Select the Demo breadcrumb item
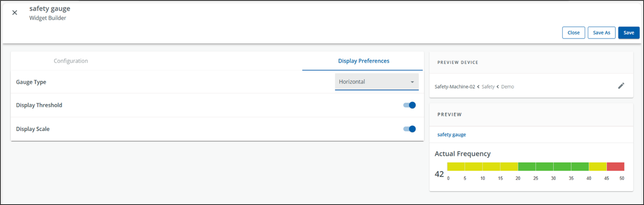This screenshot has width=644, height=205. 508,87
